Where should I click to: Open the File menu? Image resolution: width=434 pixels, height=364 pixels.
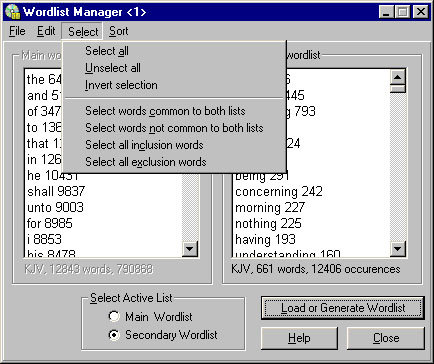(17, 31)
